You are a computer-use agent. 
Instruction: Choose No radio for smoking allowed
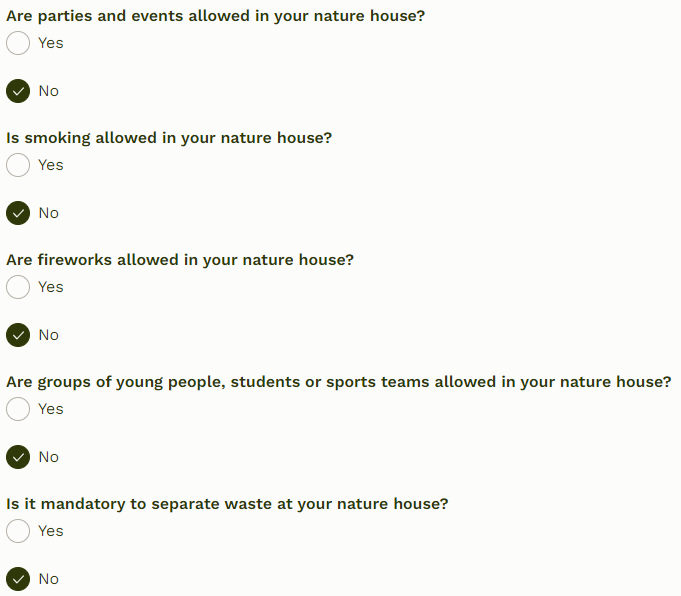coord(18,213)
